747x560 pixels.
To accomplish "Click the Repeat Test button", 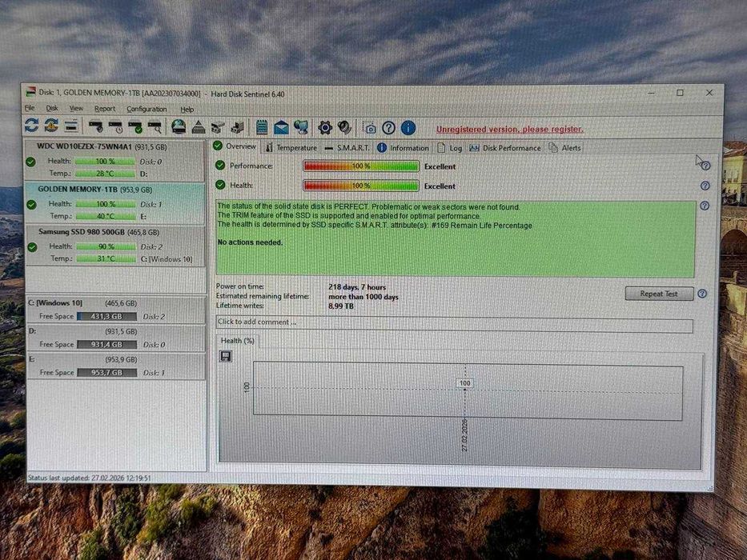I will 659,294.
